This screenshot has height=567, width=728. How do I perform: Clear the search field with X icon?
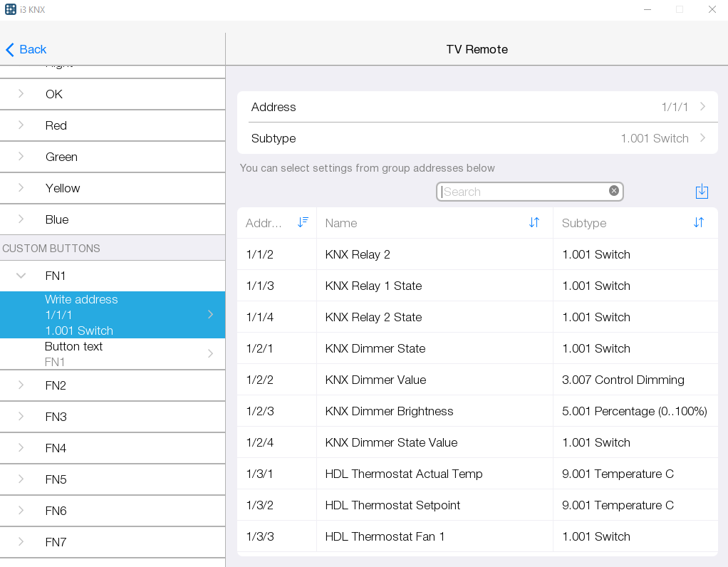click(x=613, y=191)
